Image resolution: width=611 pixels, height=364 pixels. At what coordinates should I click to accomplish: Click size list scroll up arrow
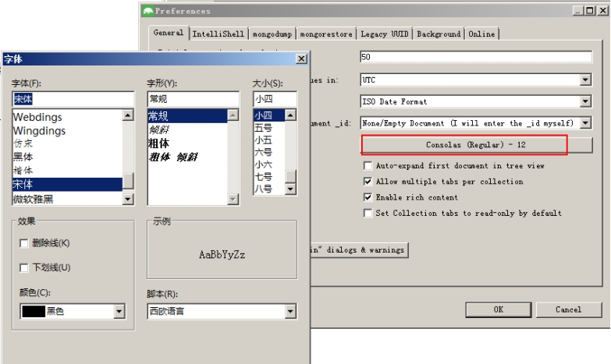[290, 115]
